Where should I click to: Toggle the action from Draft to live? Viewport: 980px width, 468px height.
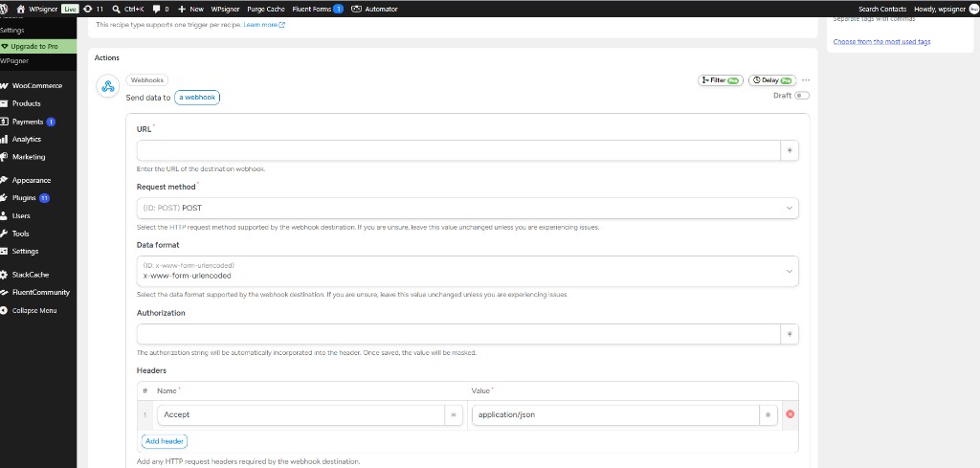coord(802,96)
